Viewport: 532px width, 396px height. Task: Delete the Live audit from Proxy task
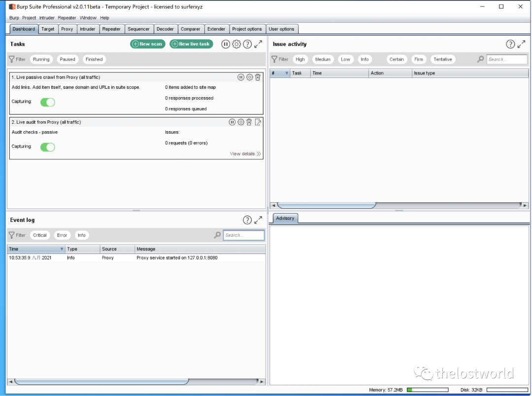[x=249, y=122]
